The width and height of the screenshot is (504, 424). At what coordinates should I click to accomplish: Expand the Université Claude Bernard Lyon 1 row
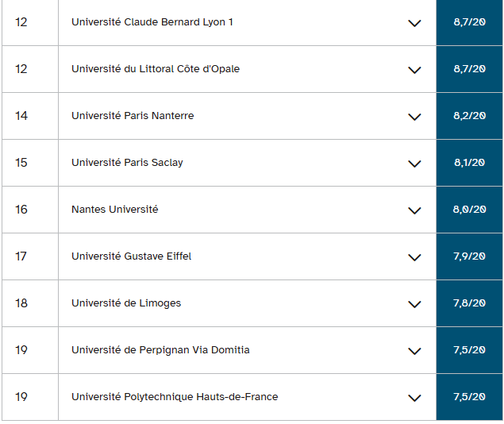(414, 23)
